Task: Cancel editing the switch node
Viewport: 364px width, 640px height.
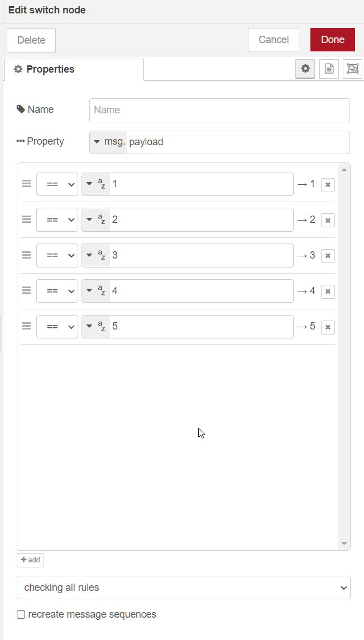Action: tap(274, 40)
